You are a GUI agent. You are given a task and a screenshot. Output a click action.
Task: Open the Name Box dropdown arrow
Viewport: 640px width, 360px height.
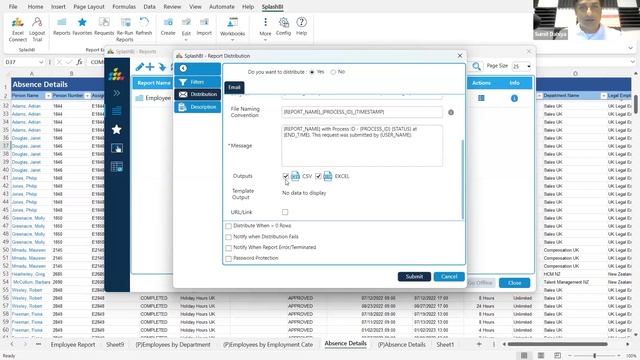coord(41,62)
